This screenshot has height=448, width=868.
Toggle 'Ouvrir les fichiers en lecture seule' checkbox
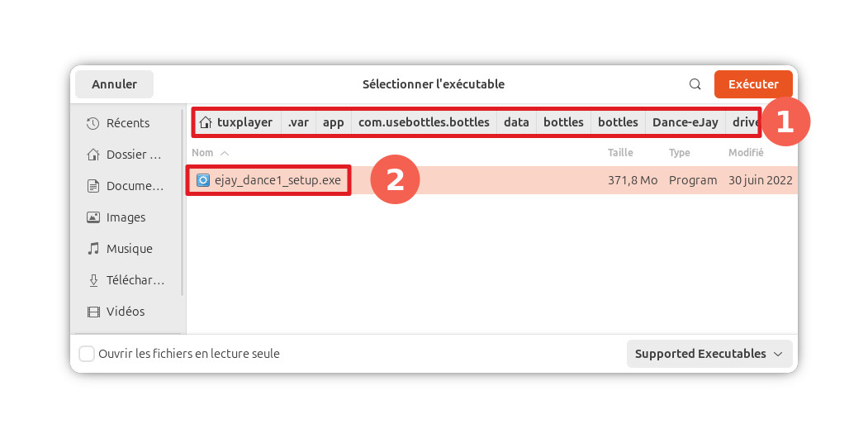point(87,354)
